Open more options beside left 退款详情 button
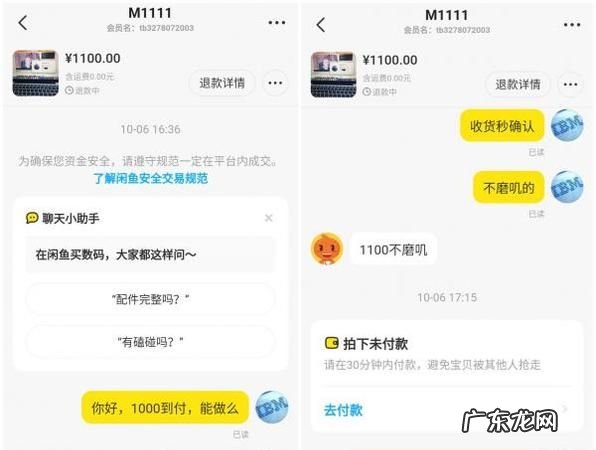Screen dimensions: 596x450 pos(275,82)
